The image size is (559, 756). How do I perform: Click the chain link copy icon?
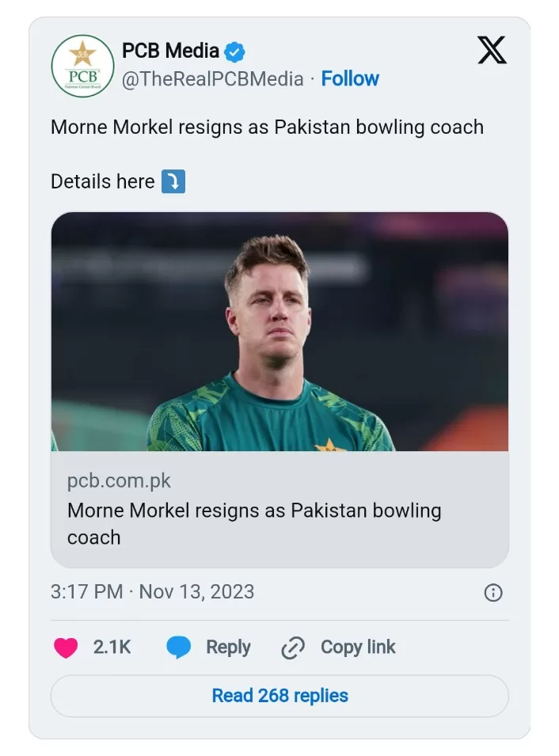coord(293,648)
